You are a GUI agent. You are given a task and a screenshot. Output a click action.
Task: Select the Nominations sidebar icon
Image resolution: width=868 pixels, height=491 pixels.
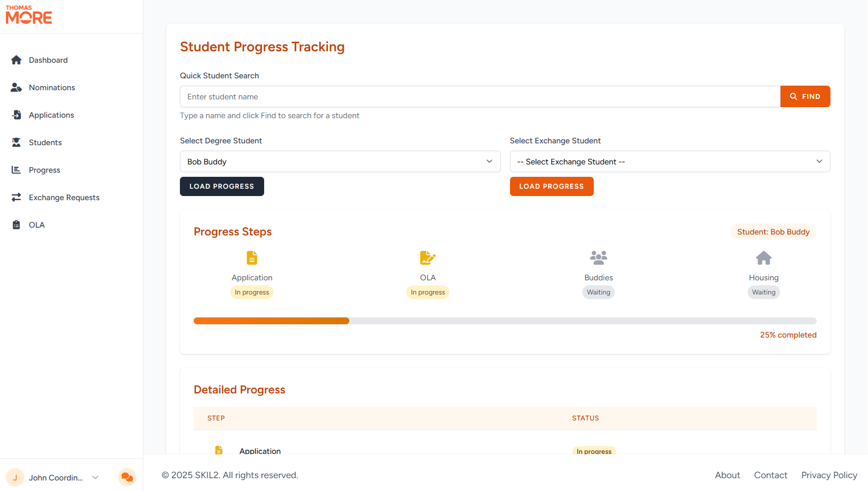(16, 87)
